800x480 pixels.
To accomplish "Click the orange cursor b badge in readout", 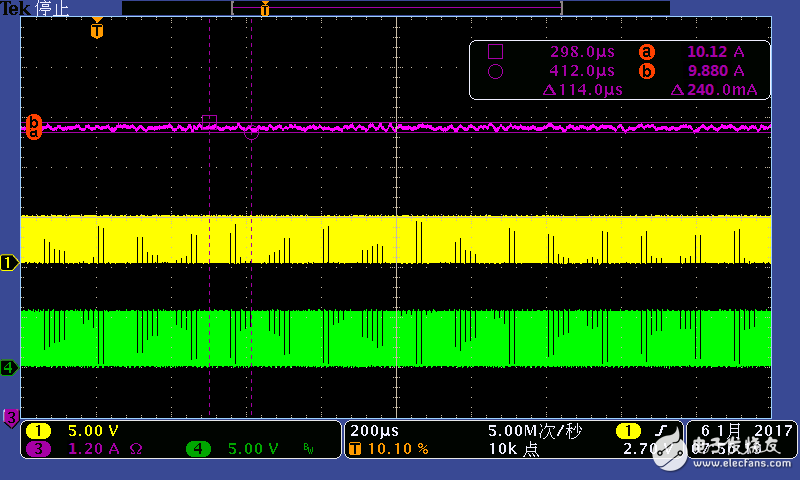I will coord(646,71).
